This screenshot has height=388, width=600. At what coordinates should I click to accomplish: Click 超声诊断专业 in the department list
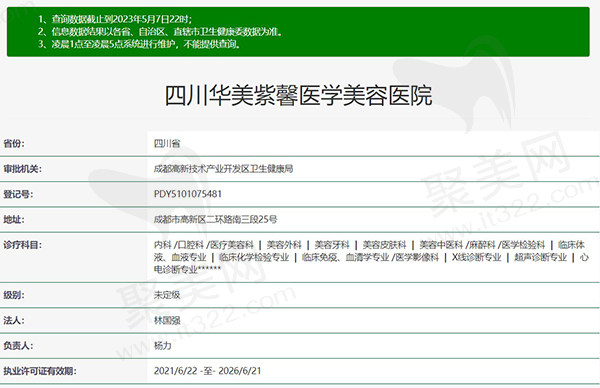[x=540, y=257]
